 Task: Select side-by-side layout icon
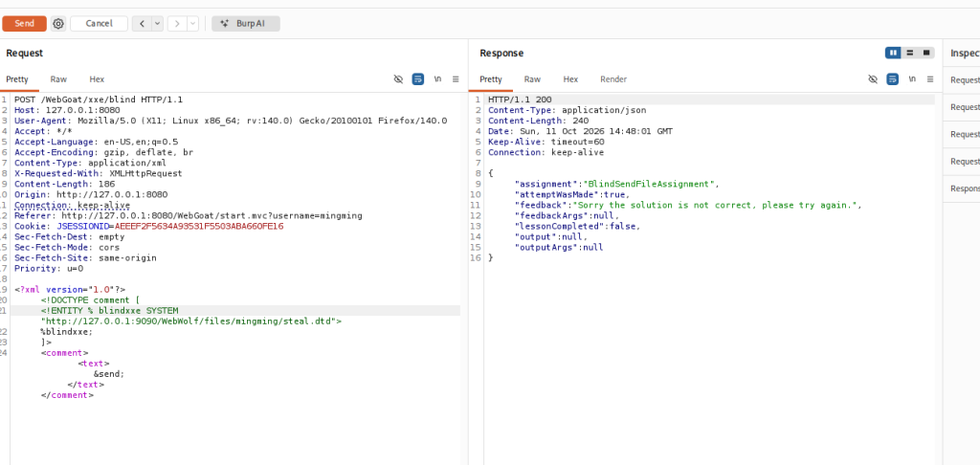point(893,54)
